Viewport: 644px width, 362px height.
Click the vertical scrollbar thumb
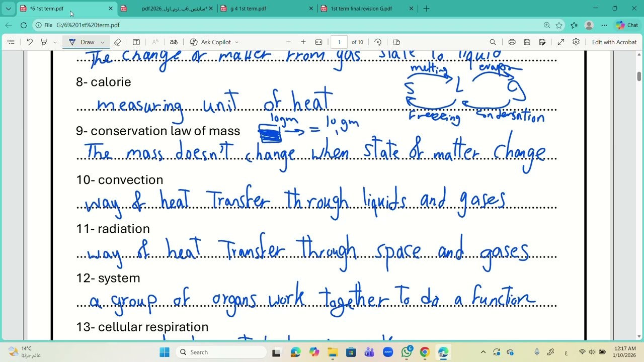[639, 76]
